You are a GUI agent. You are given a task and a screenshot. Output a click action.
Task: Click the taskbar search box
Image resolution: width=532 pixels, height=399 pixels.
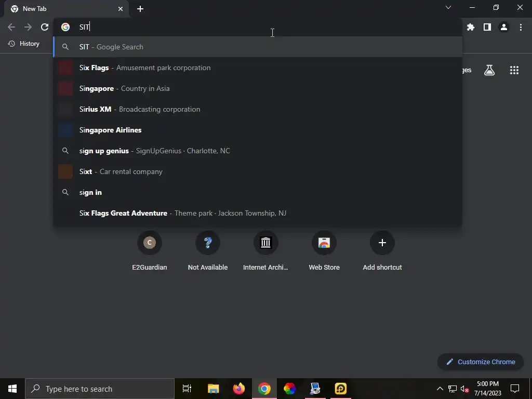[x=100, y=389]
